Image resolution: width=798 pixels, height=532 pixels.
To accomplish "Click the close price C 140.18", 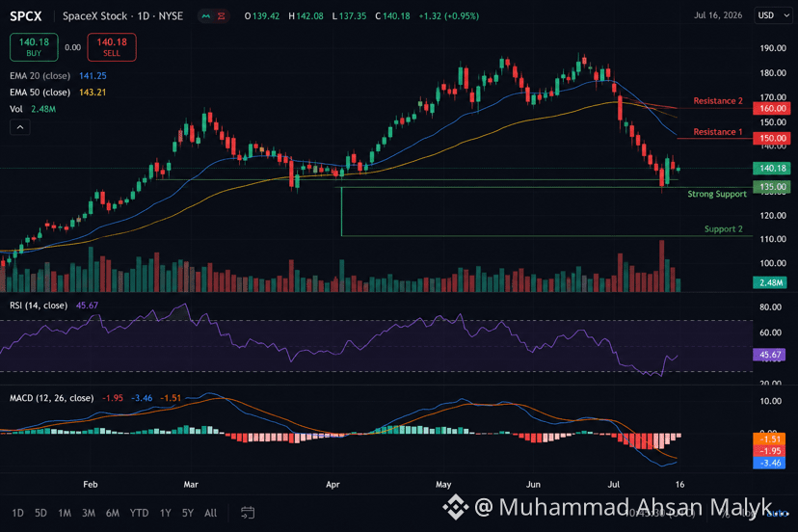I will tap(392, 16).
